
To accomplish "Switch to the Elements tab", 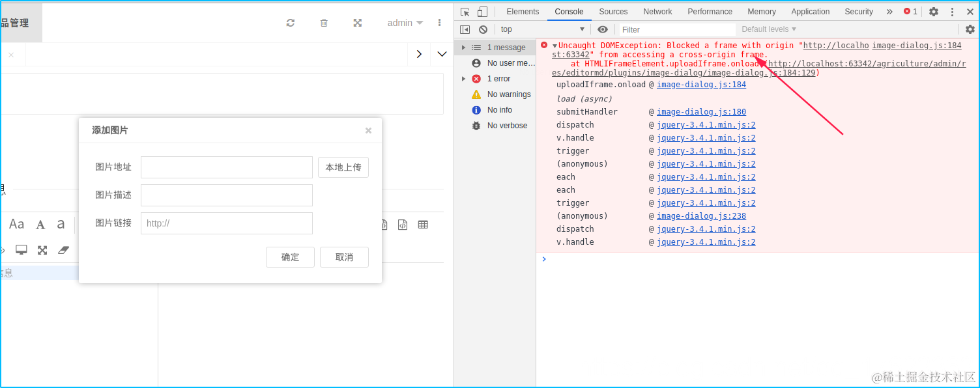I will click(523, 12).
